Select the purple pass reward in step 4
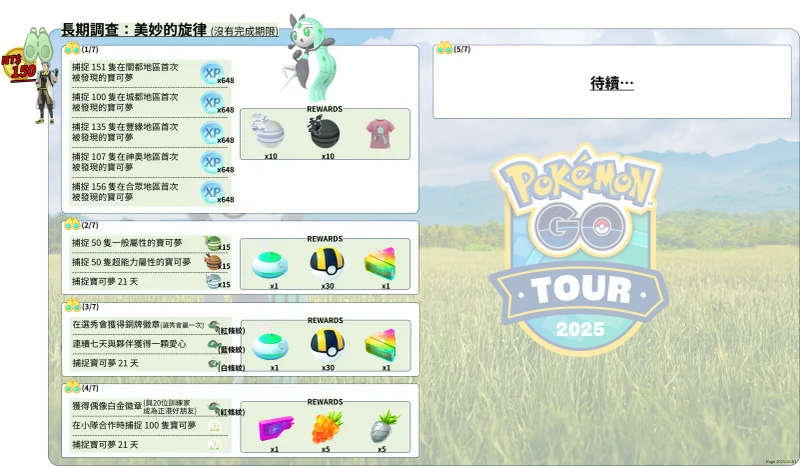Image resolution: width=800 pixels, height=467 pixels. pos(276,428)
